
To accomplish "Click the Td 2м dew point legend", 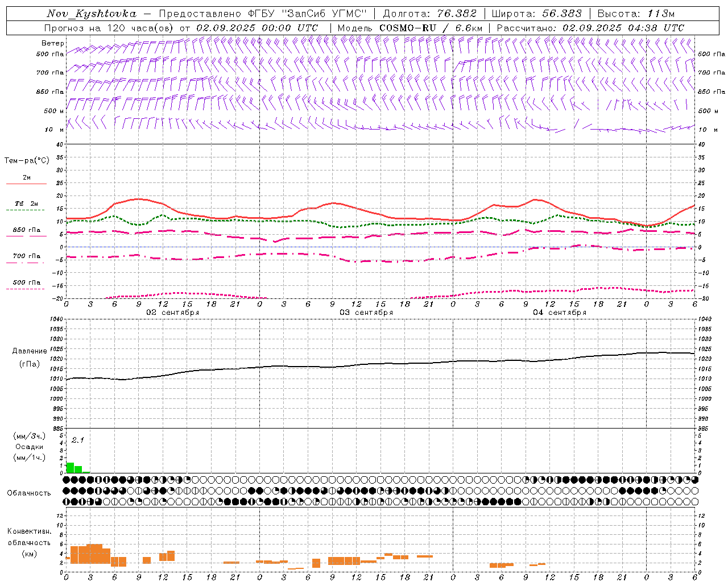I will (x=26, y=203).
